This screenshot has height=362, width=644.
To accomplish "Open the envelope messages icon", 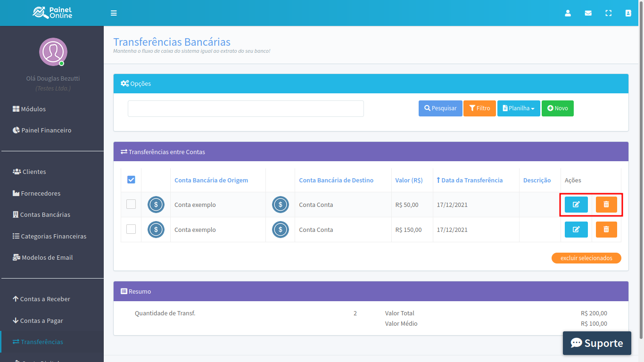I will click(588, 13).
